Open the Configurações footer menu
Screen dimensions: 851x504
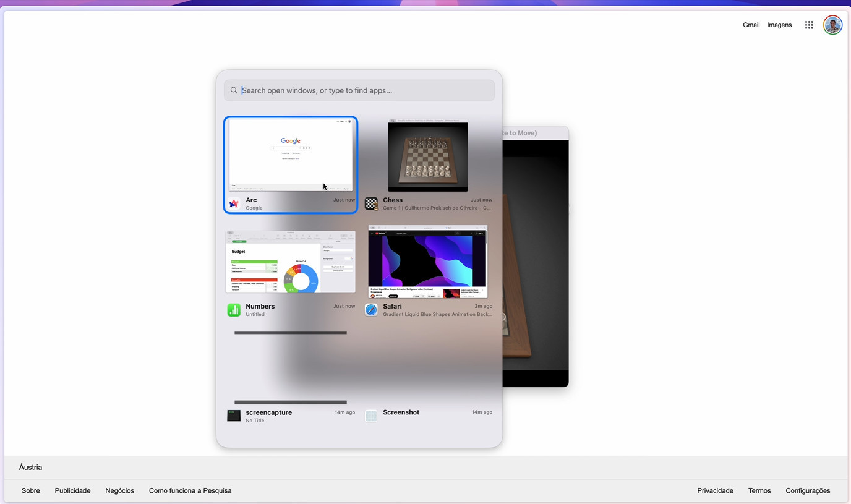808,490
